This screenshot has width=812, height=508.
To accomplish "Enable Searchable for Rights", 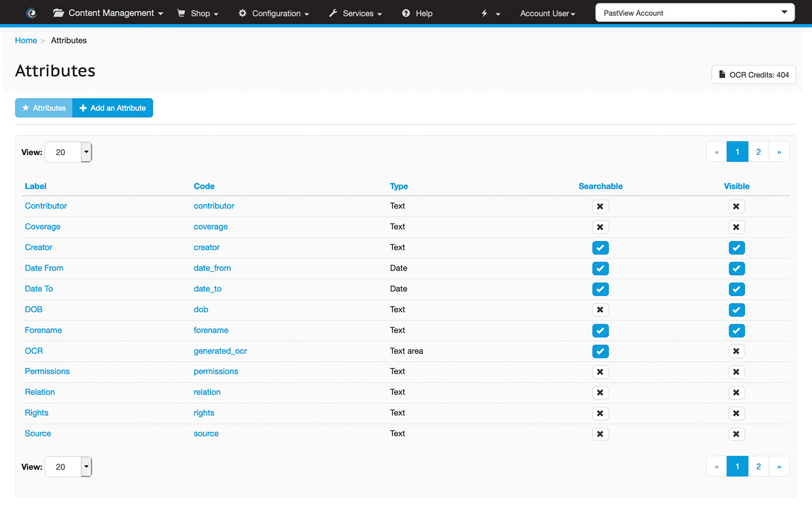I will point(600,413).
